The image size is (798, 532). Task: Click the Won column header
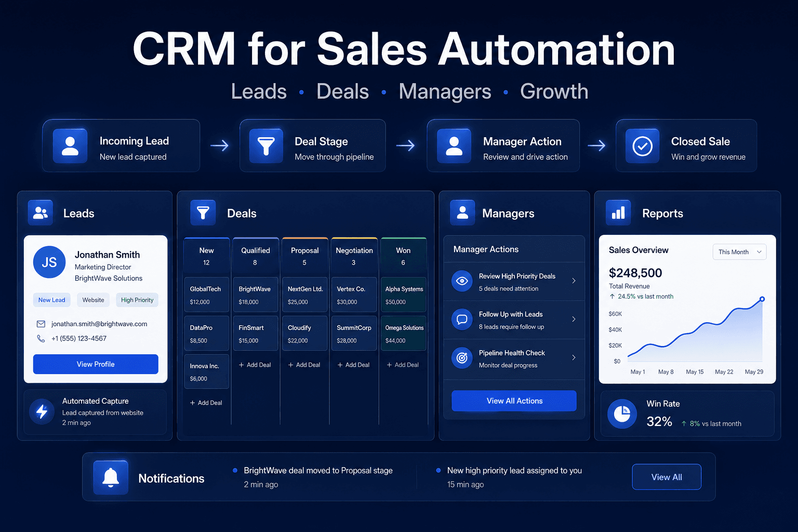pos(403,256)
